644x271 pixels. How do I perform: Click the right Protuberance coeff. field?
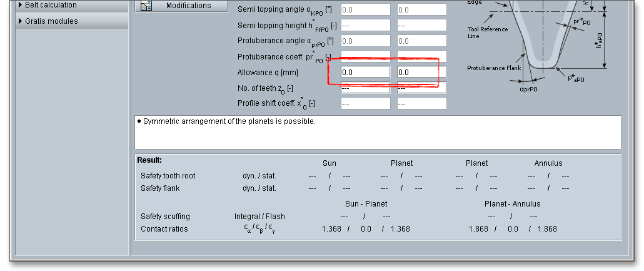(x=421, y=56)
